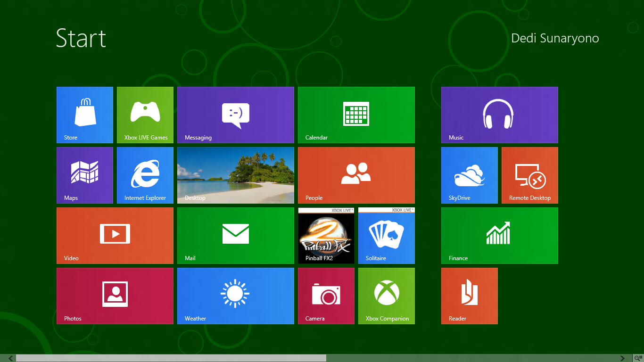Open the Photos tile
Screen dimensions: 644x362
(115, 296)
